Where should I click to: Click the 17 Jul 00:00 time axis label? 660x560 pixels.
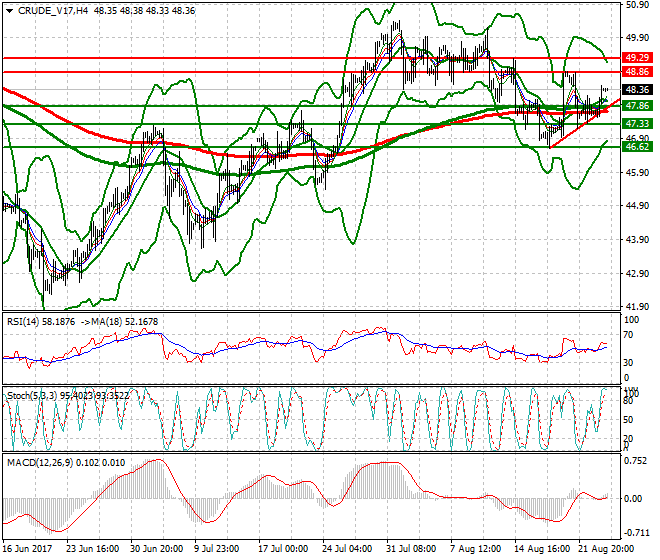tap(283, 549)
